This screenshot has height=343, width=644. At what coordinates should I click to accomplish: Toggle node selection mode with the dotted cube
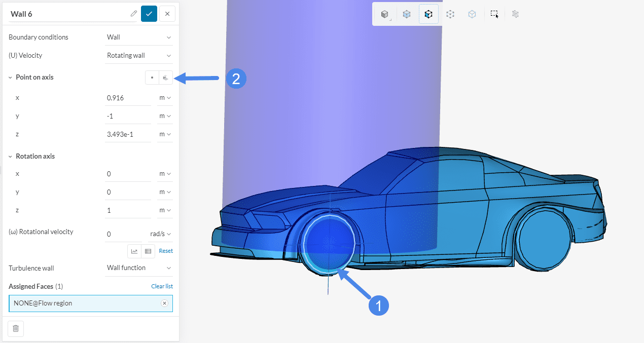click(450, 14)
